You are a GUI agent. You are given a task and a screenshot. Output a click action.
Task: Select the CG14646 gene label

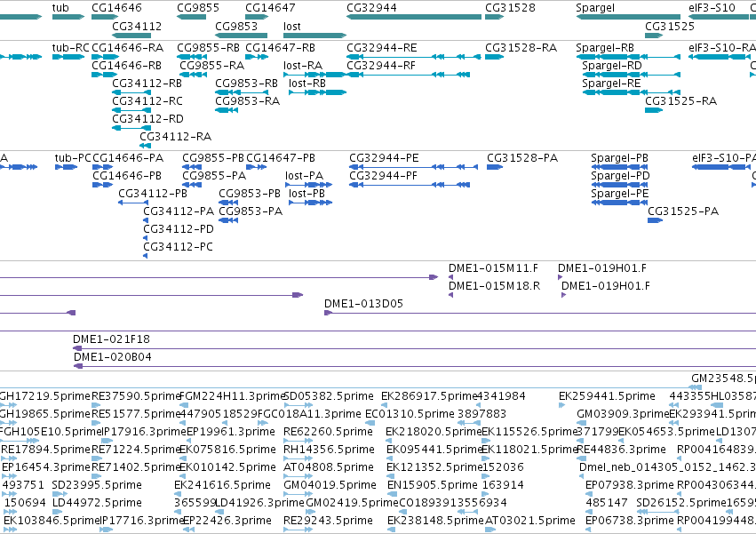pos(116,8)
